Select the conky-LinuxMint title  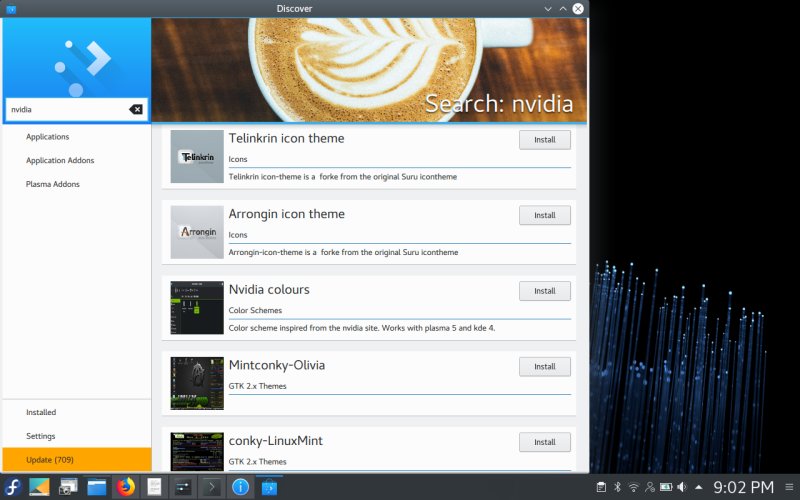click(x=276, y=440)
